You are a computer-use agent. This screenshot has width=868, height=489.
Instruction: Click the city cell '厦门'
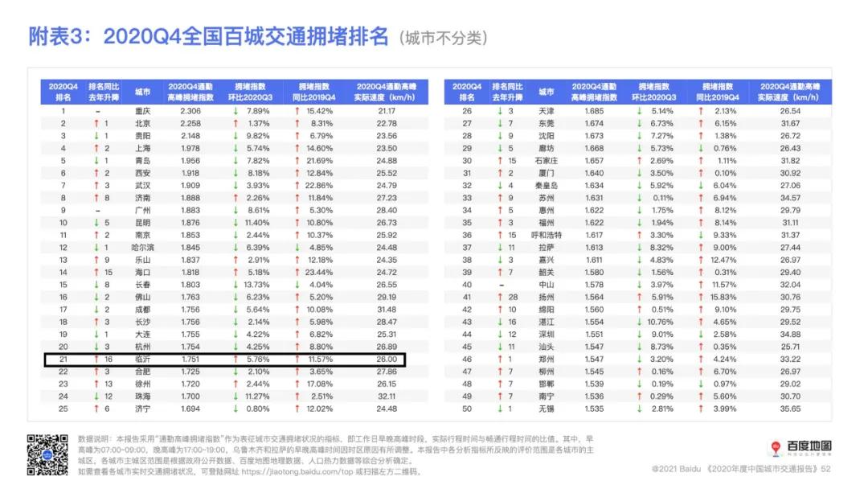point(547,174)
